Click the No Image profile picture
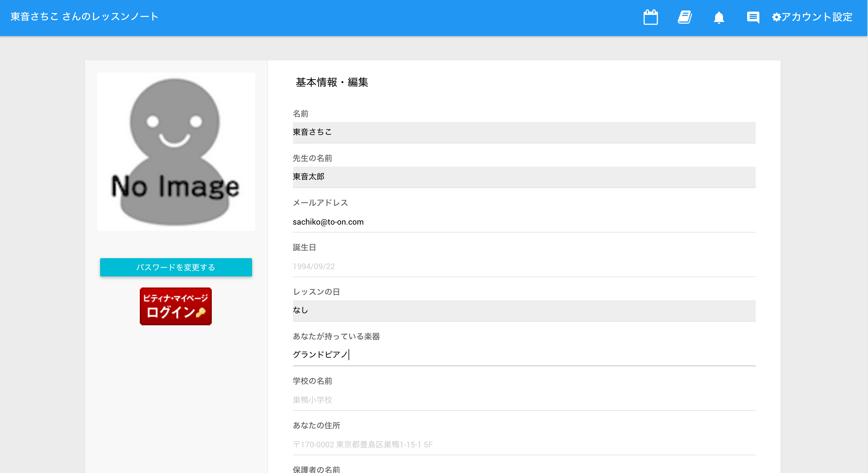This screenshot has width=868, height=473. tap(176, 152)
